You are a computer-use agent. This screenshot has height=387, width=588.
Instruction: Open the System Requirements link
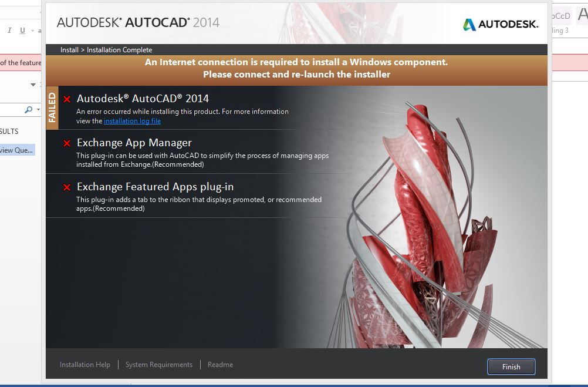click(x=158, y=364)
